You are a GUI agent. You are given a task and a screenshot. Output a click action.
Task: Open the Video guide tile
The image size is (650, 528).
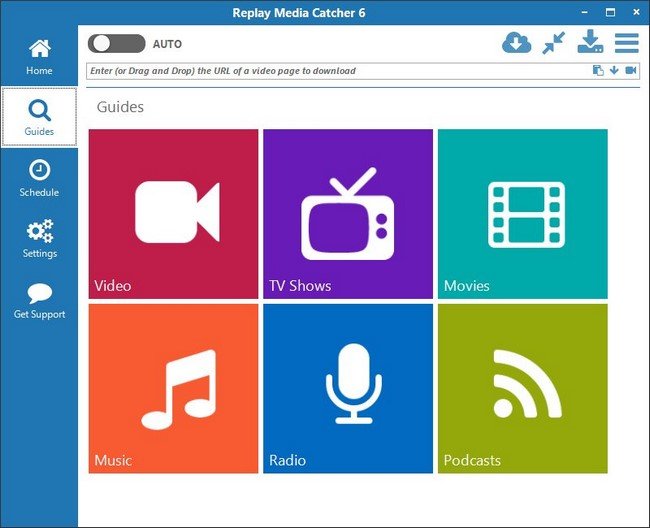click(x=173, y=214)
